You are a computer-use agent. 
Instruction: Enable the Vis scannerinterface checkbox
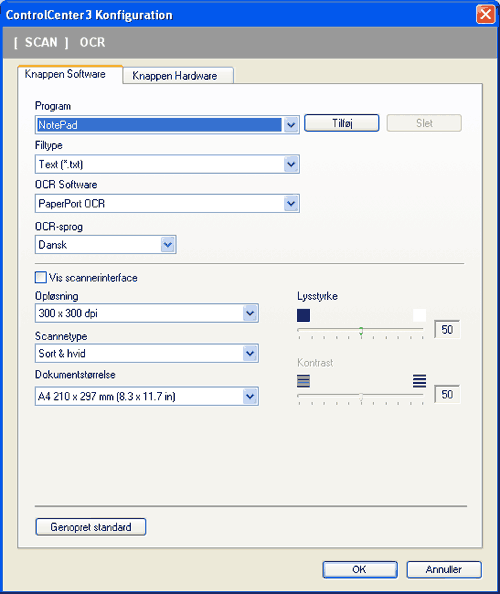(x=41, y=277)
